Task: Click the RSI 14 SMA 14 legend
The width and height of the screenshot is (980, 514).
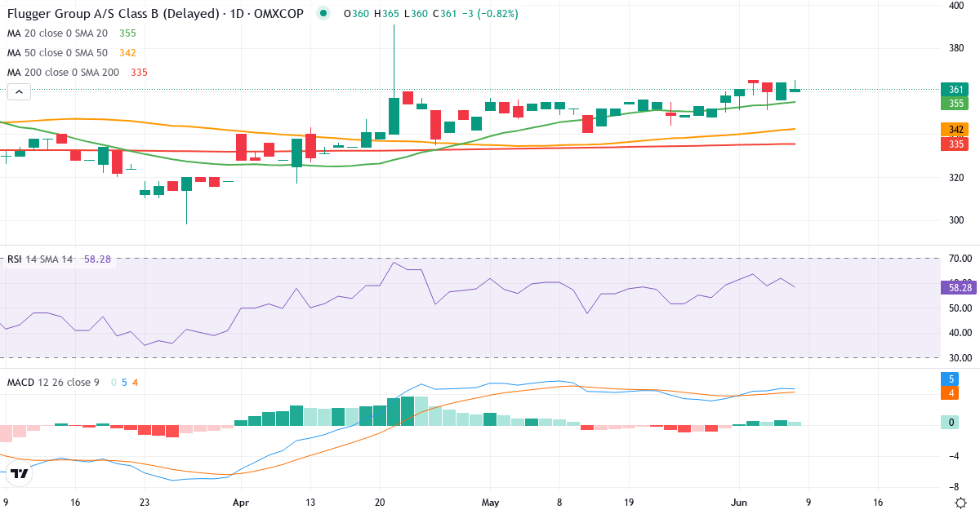Action: [x=40, y=259]
